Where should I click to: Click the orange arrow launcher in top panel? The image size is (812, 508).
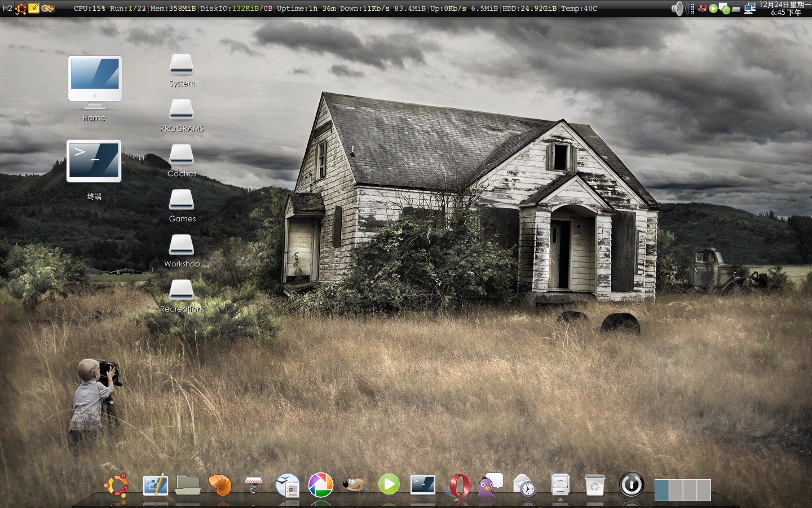47,8
